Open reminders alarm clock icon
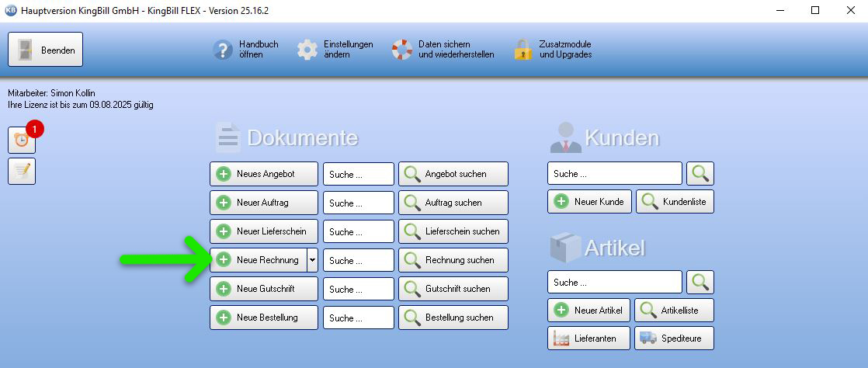 click(x=22, y=141)
